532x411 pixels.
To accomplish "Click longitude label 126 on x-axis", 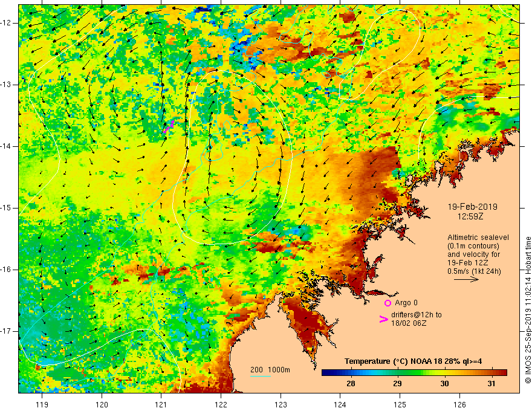I will 459,404.
